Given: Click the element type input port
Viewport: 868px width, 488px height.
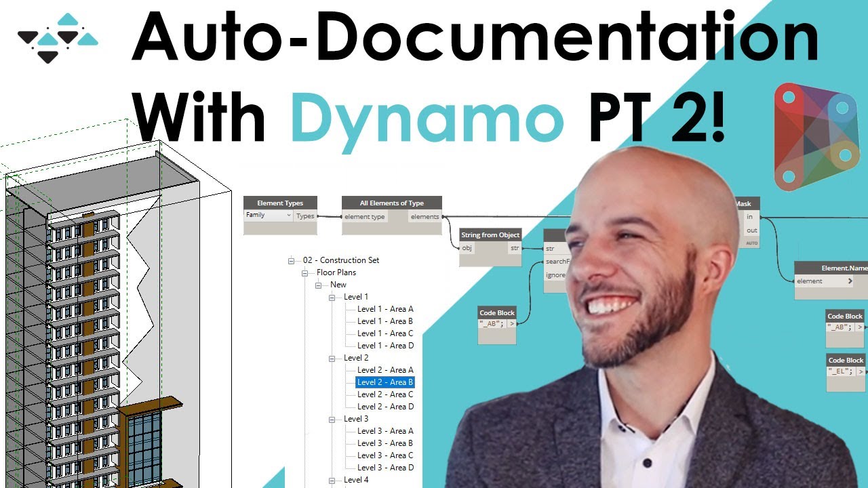Looking at the screenshot, I should pyautogui.click(x=365, y=217).
